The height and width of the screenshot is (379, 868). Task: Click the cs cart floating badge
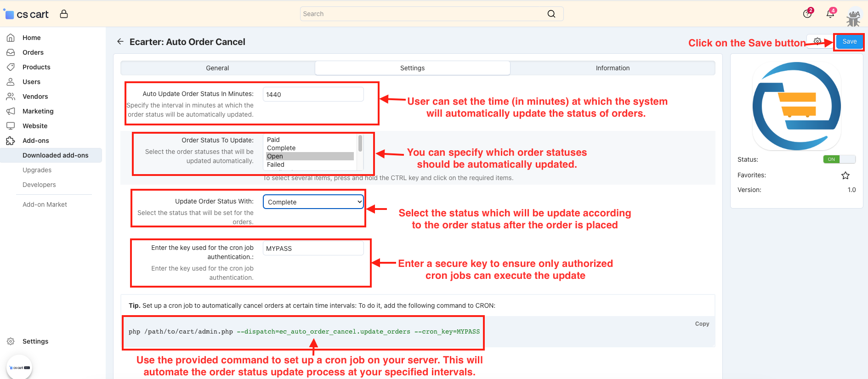point(19,368)
